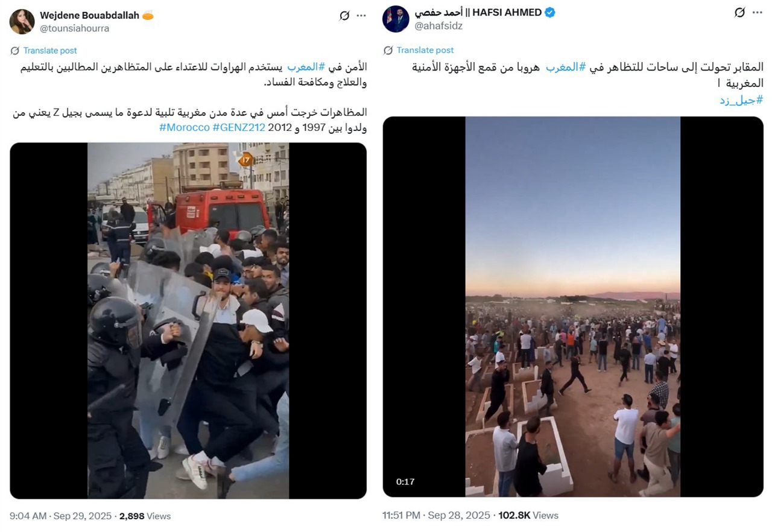This screenshot has width=772, height=532.
Task: Open the #جيل_زد hashtag
Action: click(741, 100)
